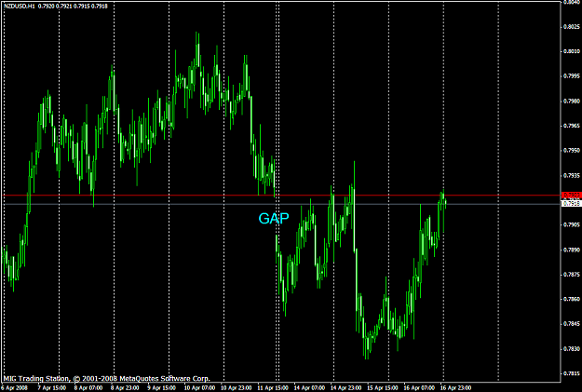Image resolution: width=582 pixels, height=392 pixels.
Task: Click the 0.7995 price axis label
Action: pyautogui.click(x=572, y=76)
